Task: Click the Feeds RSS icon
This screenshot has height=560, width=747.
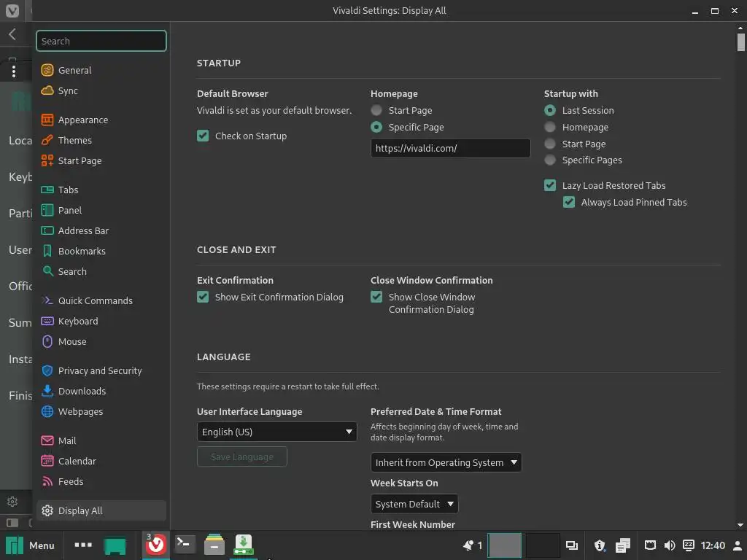Action: tap(47, 481)
